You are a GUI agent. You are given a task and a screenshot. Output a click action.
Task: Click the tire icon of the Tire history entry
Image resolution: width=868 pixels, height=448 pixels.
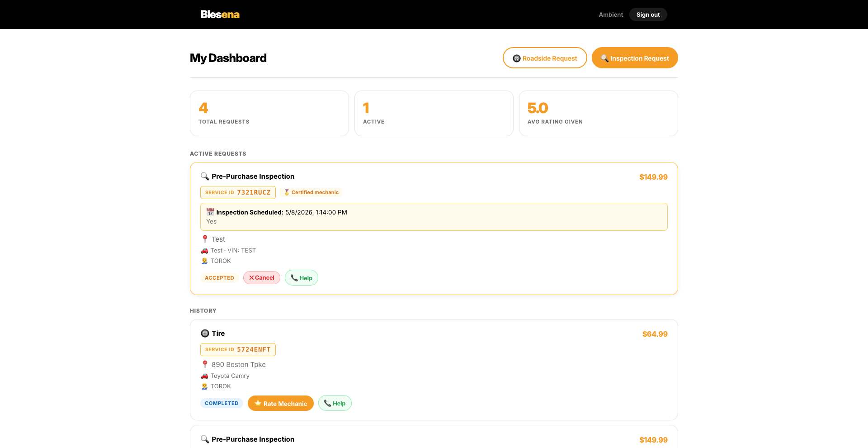coord(205,333)
